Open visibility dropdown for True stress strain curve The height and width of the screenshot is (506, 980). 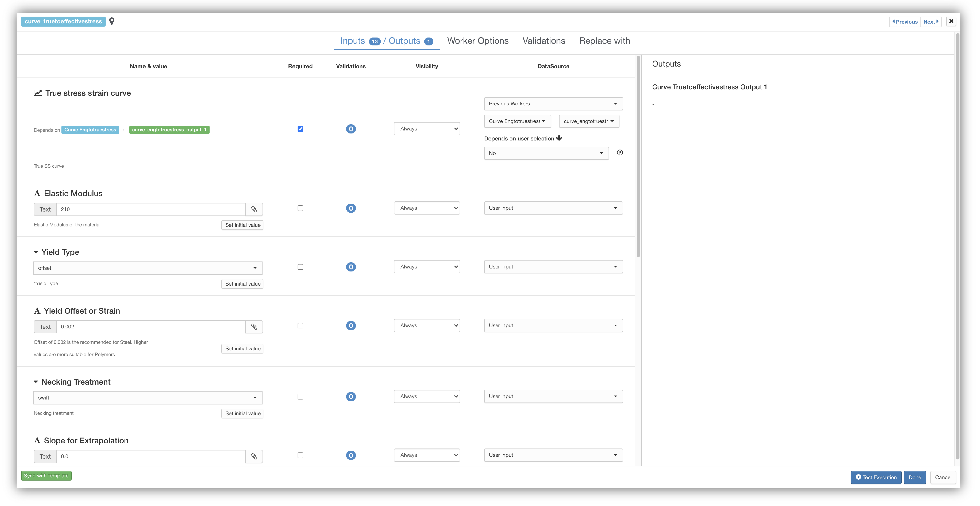coord(427,129)
